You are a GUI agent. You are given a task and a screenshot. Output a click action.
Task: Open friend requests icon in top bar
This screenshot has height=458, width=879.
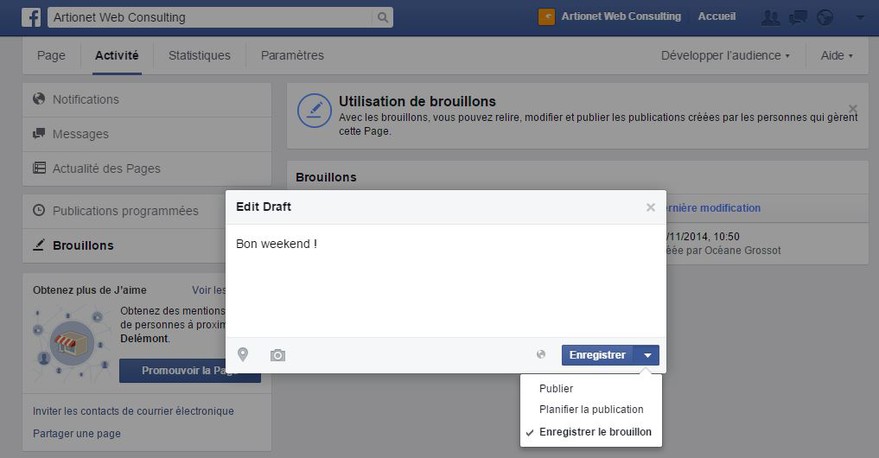771,17
